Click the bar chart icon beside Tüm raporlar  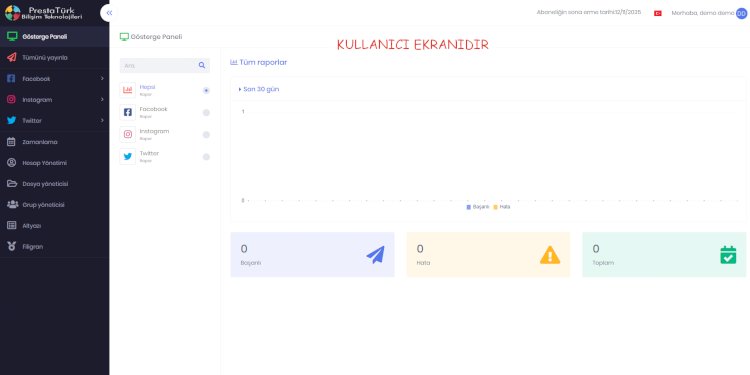(234, 62)
